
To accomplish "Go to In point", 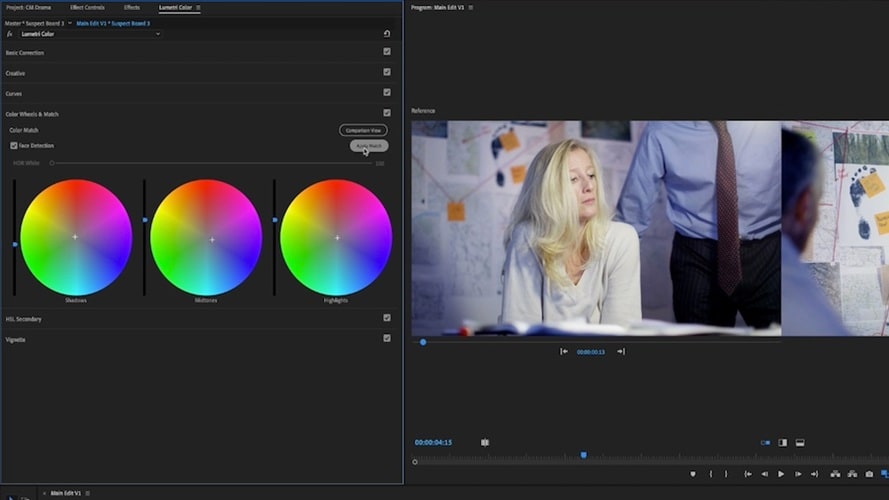I will (x=748, y=474).
